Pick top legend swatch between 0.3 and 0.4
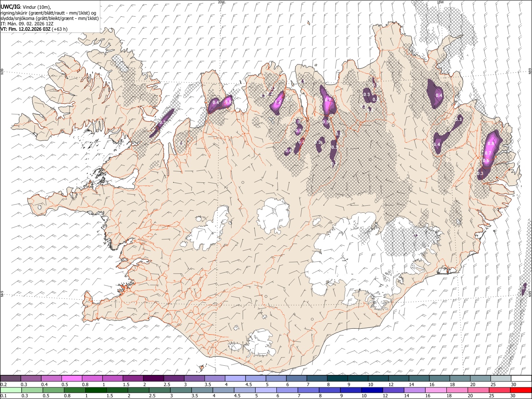Screen dimensions: 532x399 pos(31,378)
